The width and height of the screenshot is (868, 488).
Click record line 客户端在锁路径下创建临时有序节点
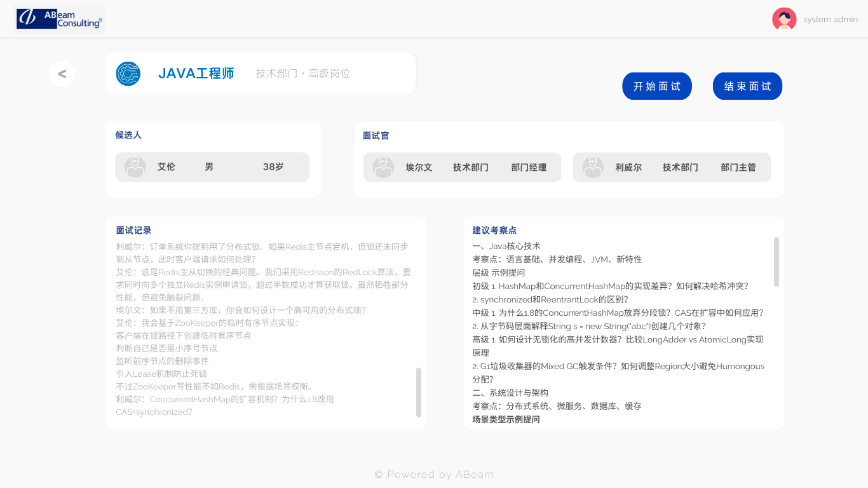click(x=183, y=335)
